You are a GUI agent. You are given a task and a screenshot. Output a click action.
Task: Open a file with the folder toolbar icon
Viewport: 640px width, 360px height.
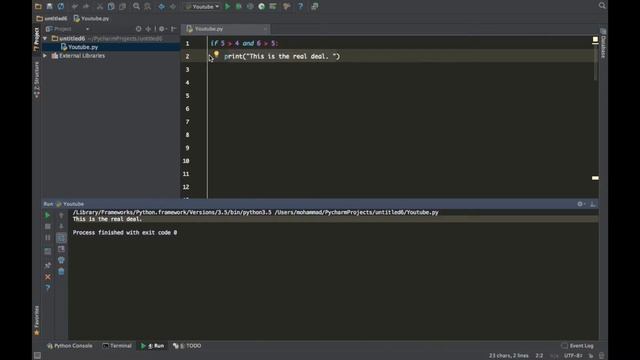click(x=38, y=6)
